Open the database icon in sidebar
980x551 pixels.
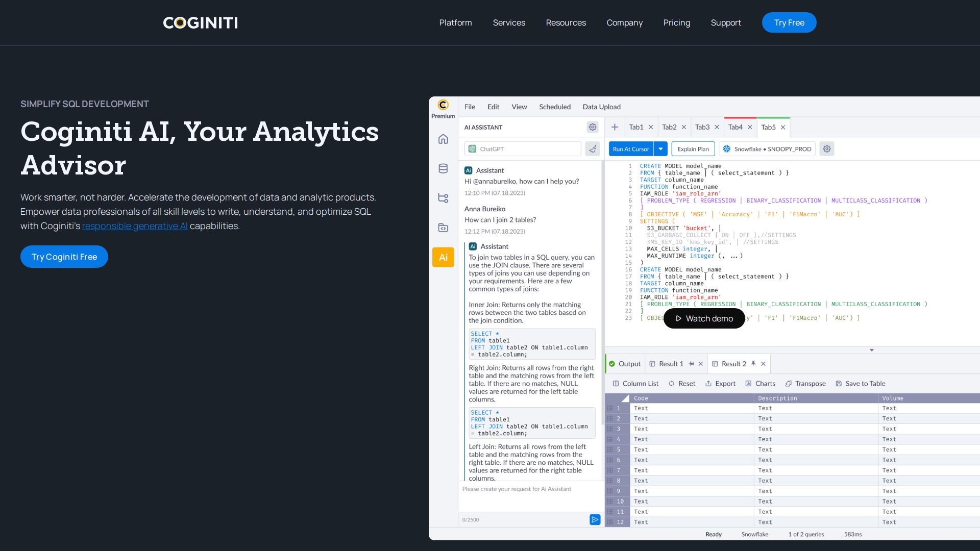pos(443,168)
